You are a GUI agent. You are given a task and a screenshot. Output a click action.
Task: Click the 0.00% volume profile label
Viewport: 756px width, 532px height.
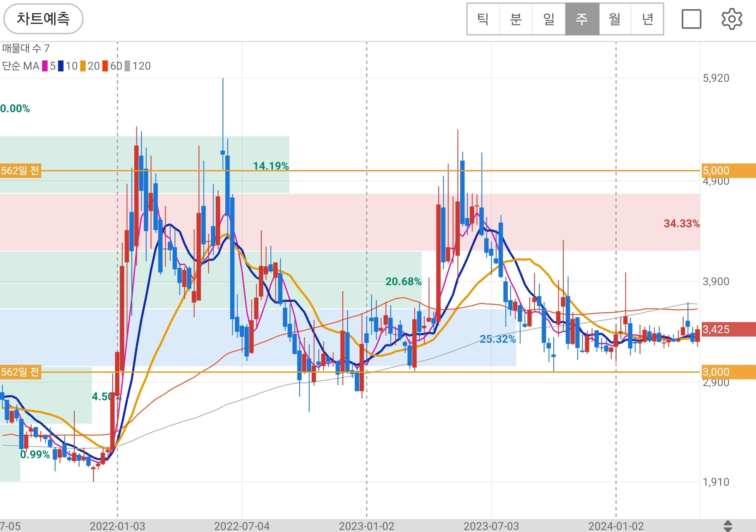[x=15, y=108]
